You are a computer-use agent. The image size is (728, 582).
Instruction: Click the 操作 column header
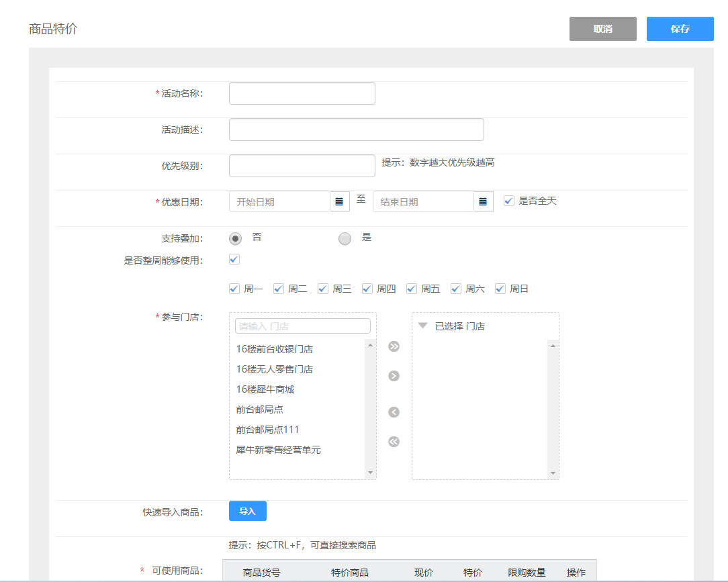coord(576,572)
